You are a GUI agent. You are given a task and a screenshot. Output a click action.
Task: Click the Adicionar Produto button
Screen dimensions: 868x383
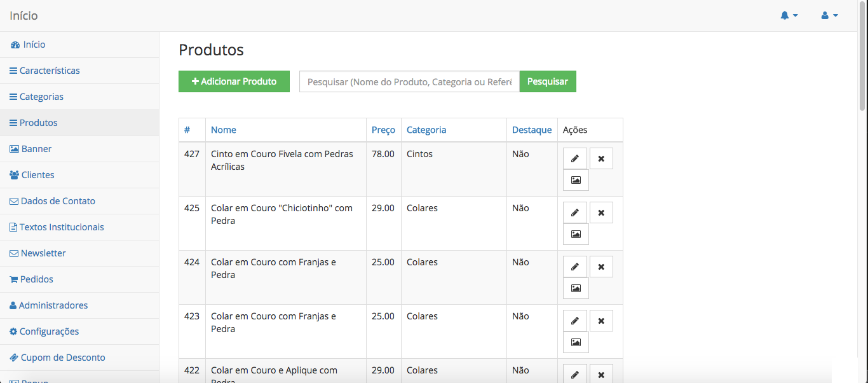(x=234, y=81)
